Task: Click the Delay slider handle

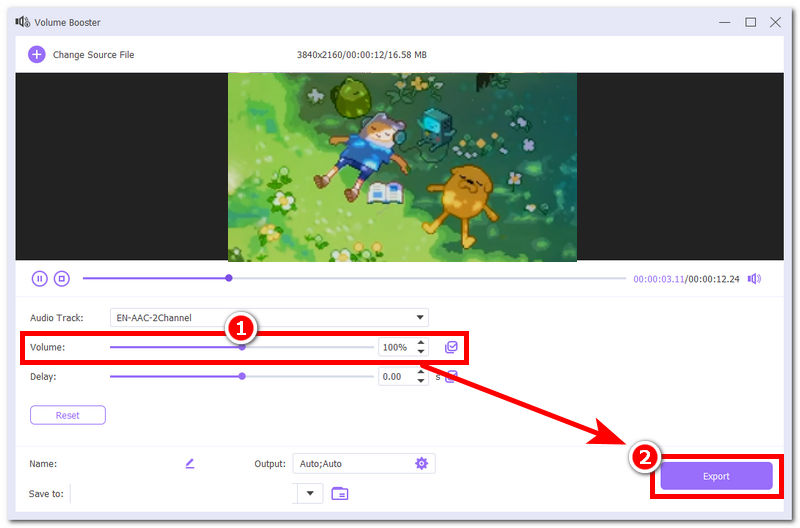Action: click(x=242, y=376)
